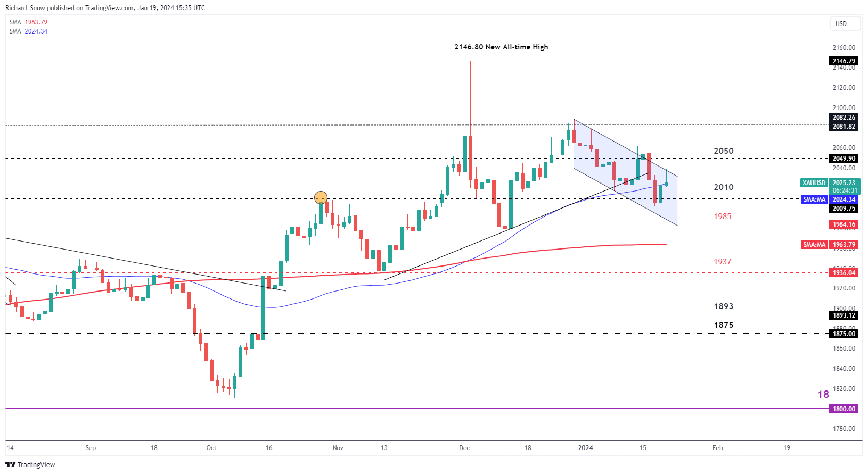The height and width of the screenshot is (474, 868).
Task: Click the Sep label on time axis
Action: 91,448
